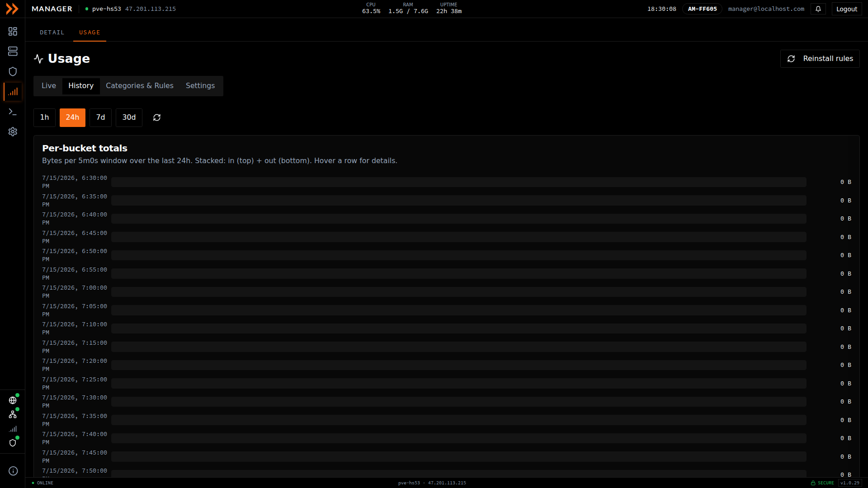
Task: Open the dashboard grid icon in sidebar
Action: coord(13,31)
